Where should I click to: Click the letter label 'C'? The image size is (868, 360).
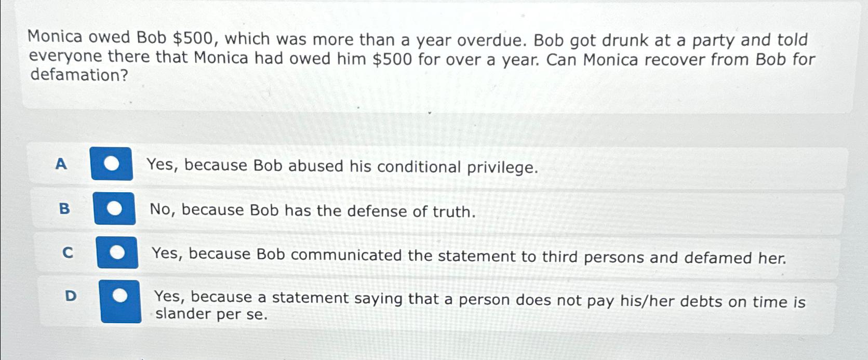pyautogui.click(x=67, y=252)
